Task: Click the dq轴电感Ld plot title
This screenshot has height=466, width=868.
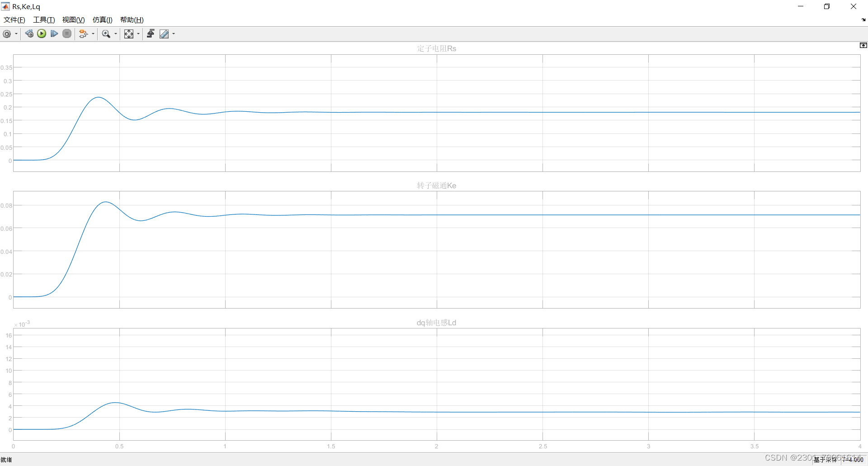Action: (437, 323)
